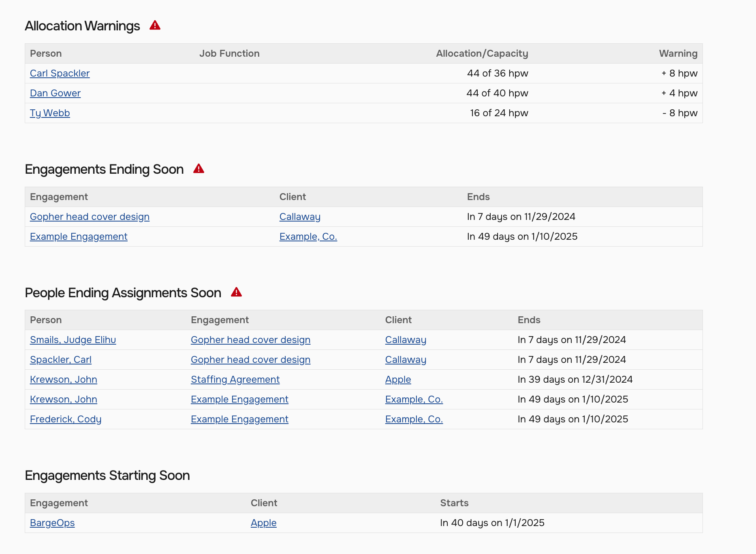Viewport: 756px width, 554px height.
Task: Click the Ends header in People Ending Assignments
Action: pos(529,320)
